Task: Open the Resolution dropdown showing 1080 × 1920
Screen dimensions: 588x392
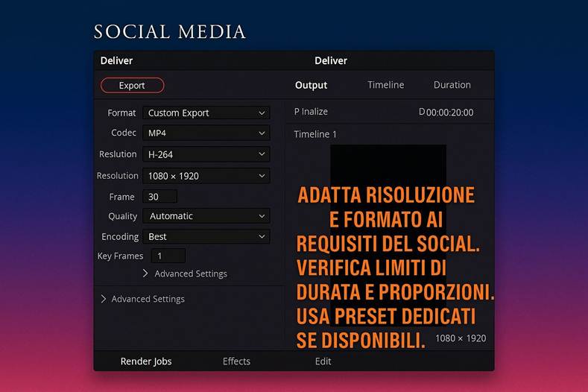Action: 206,176
